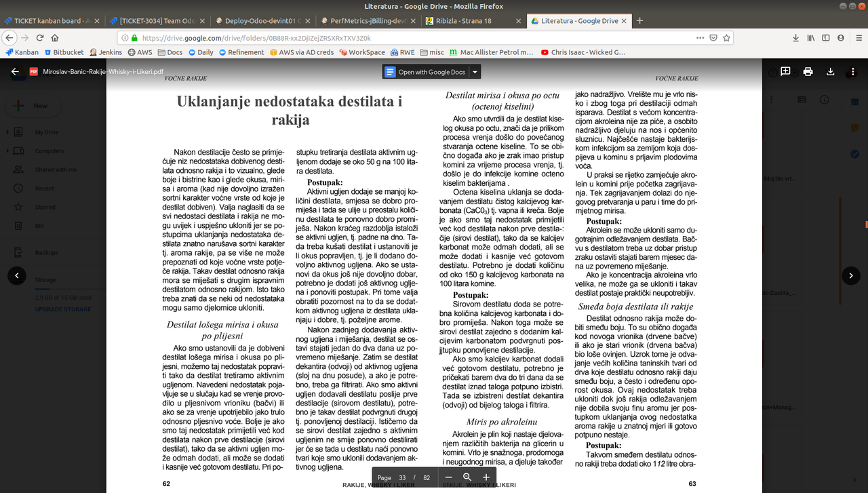Image resolution: width=868 pixels, height=493 pixels.
Task: Open AWS bookmark
Action: coord(140,52)
